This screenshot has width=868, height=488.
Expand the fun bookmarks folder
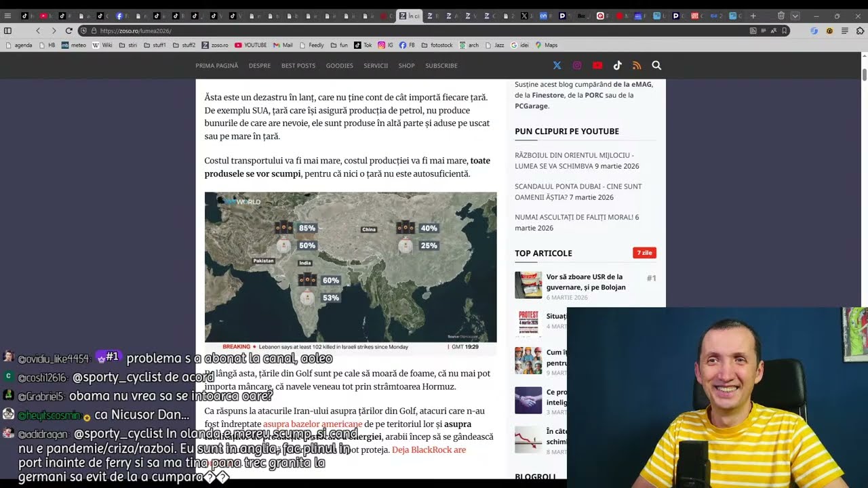339,45
